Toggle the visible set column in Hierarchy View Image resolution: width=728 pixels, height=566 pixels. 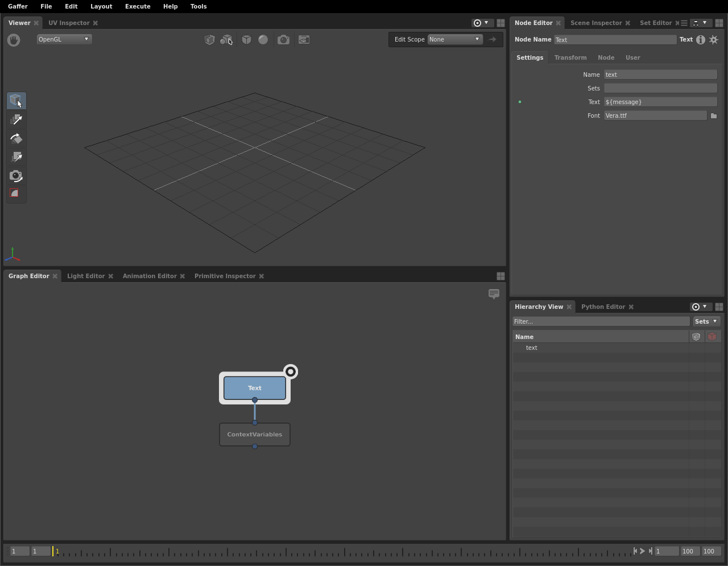[x=696, y=337]
